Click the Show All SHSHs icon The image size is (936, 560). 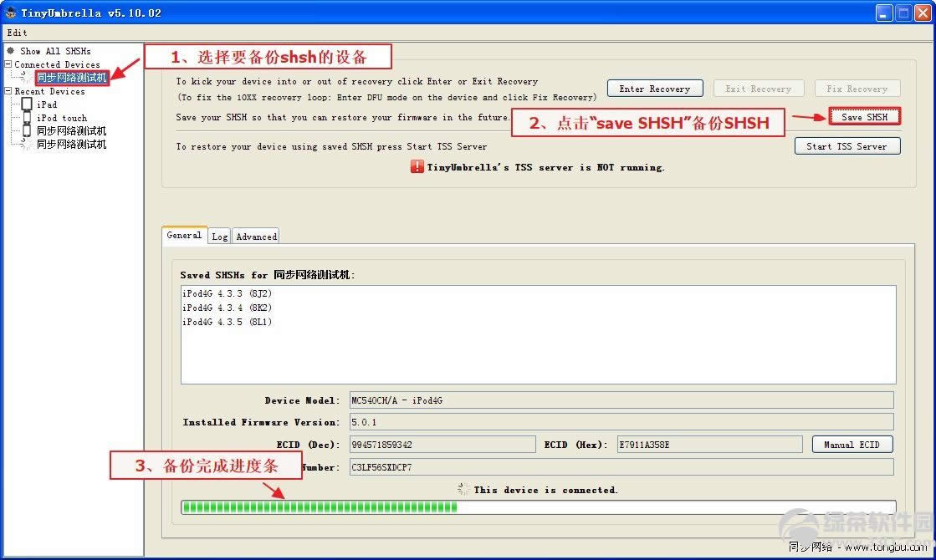coord(10,51)
